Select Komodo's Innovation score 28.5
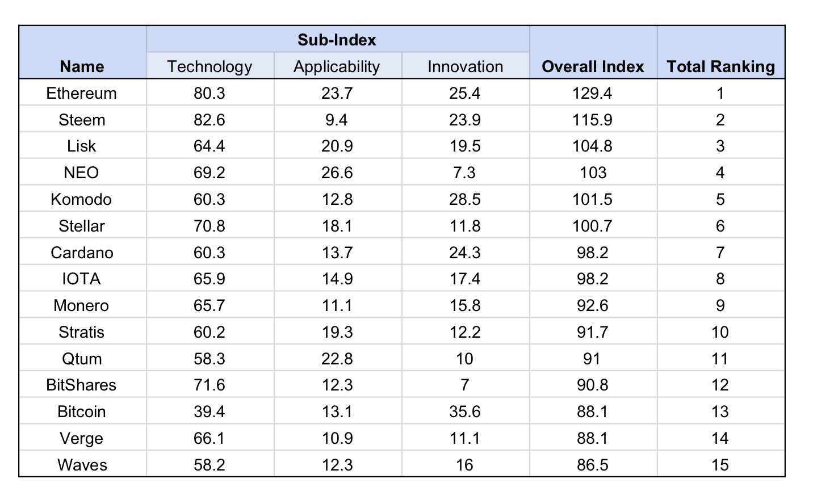This screenshot has height=504, width=813. 465,199
